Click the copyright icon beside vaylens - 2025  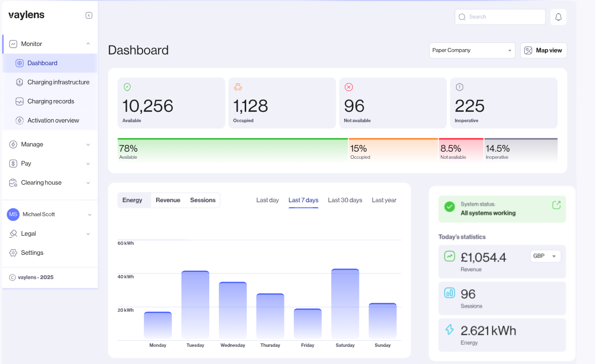(12, 278)
